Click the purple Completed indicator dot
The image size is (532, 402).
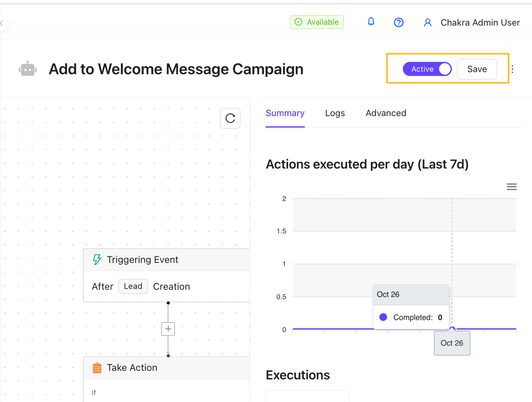[x=383, y=317]
